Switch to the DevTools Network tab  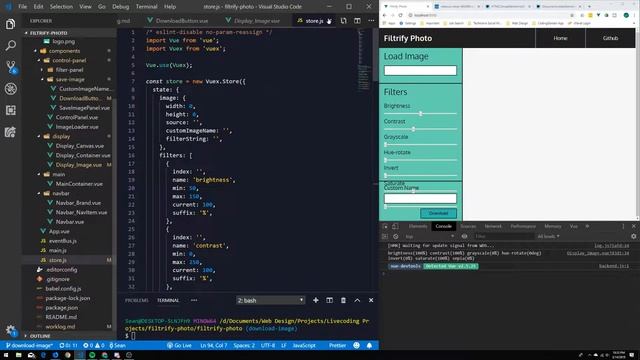point(493,226)
